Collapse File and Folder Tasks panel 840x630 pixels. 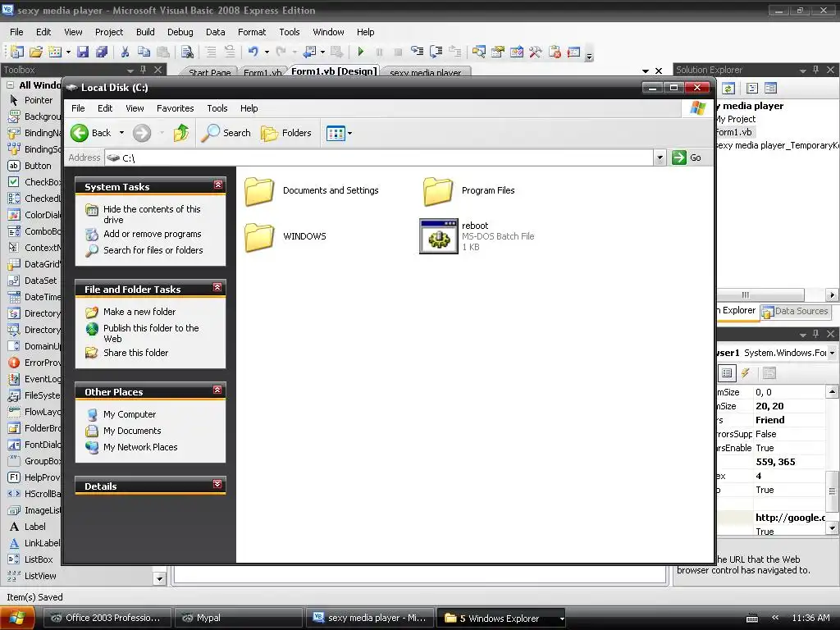coord(217,287)
